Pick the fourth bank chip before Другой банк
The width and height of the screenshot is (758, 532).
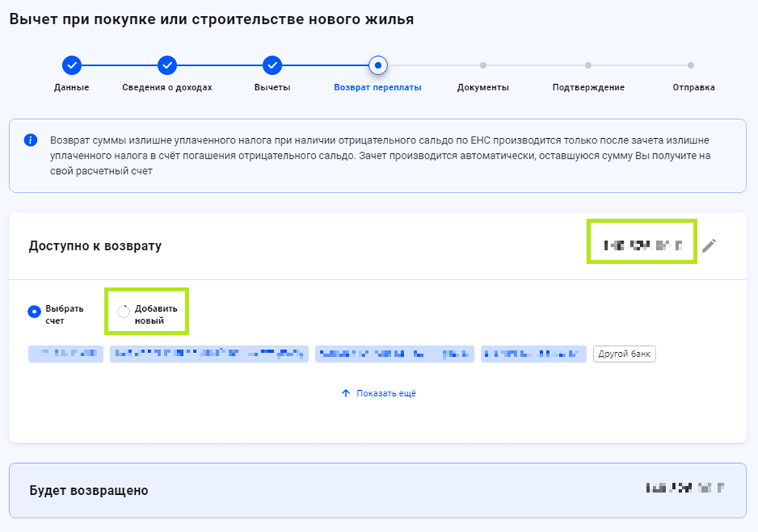pyautogui.click(x=533, y=354)
